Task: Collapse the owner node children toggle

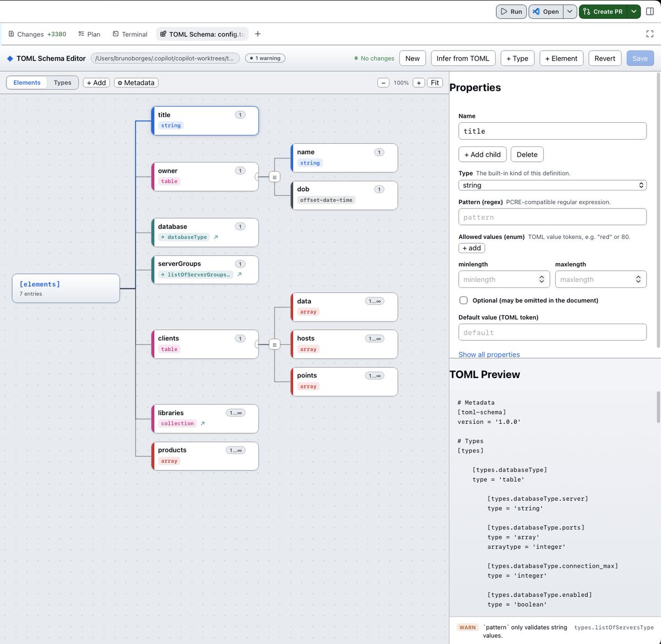Action: (x=274, y=177)
